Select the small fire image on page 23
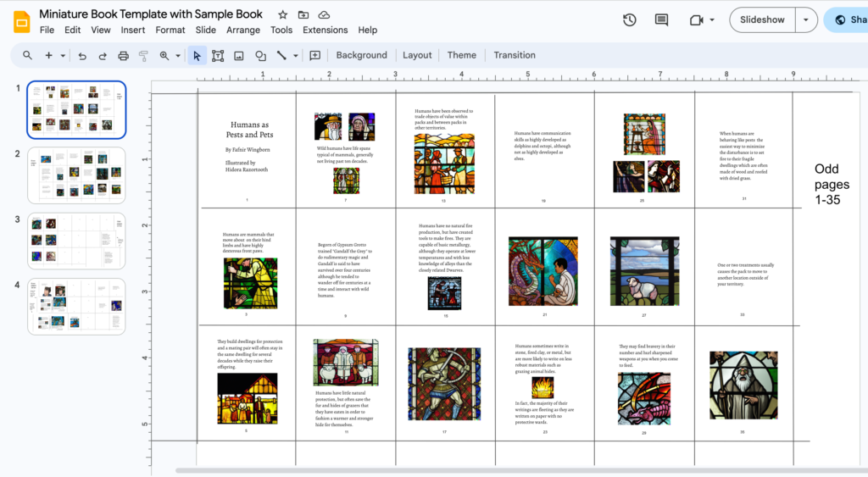Image resolution: width=868 pixels, height=477 pixels. point(542,388)
